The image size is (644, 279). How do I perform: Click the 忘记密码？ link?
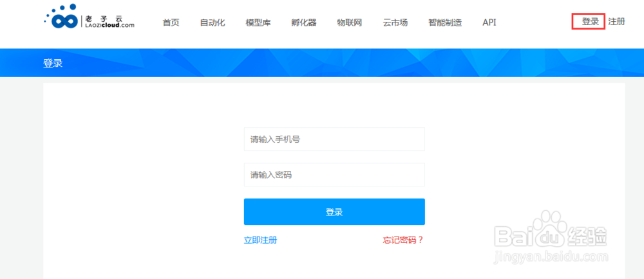tap(403, 240)
